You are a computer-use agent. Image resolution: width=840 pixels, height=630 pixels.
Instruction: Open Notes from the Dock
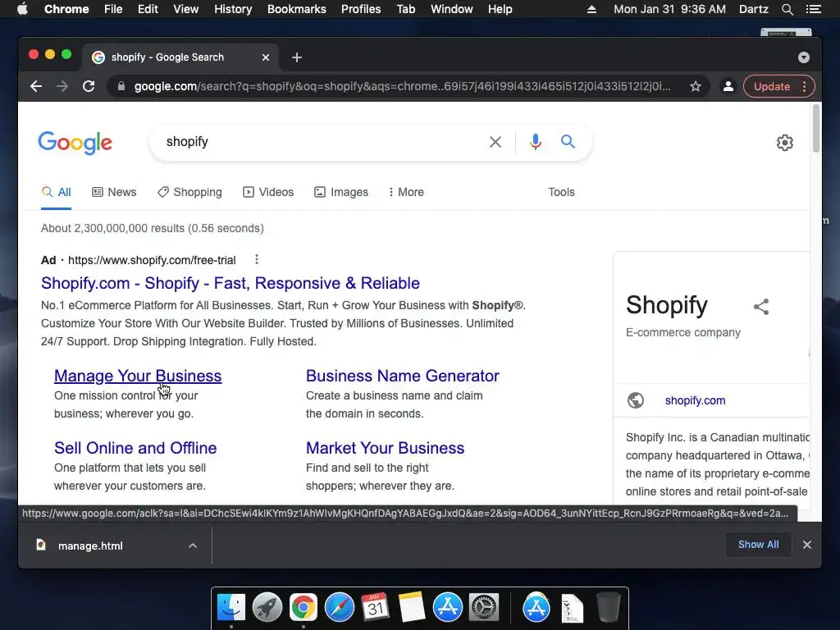pyautogui.click(x=412, y=608)
